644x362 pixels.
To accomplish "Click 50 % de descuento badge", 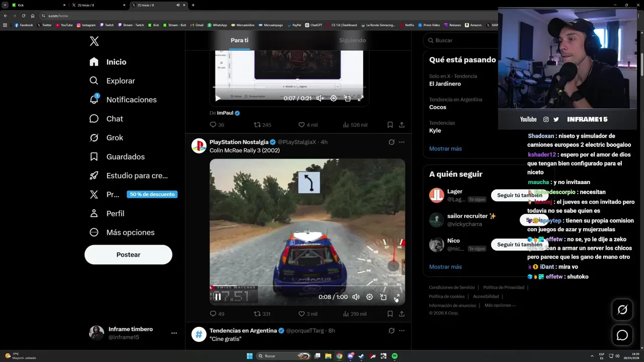I will tap(152, 195).
